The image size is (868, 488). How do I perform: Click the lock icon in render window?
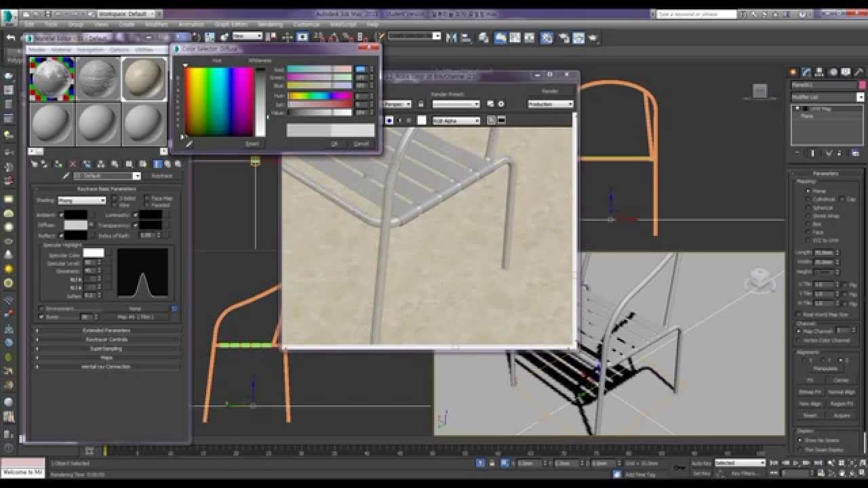tap(420, 104)
